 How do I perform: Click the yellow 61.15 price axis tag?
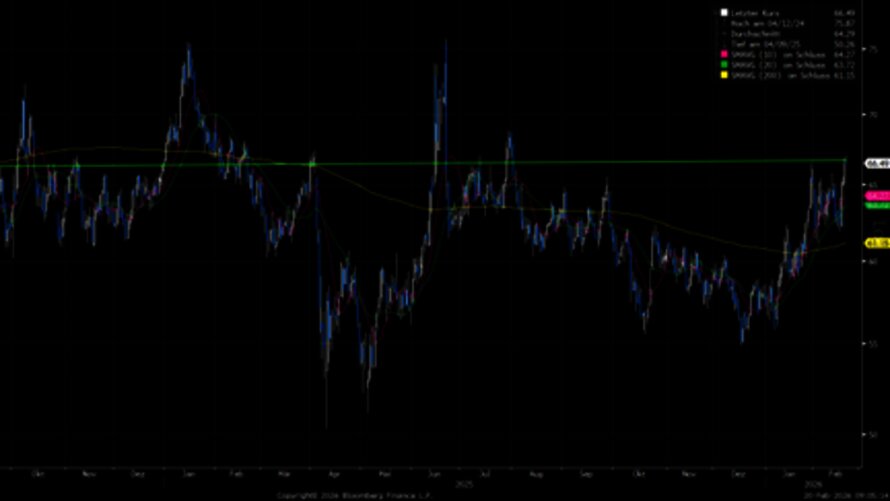[877, 242]
